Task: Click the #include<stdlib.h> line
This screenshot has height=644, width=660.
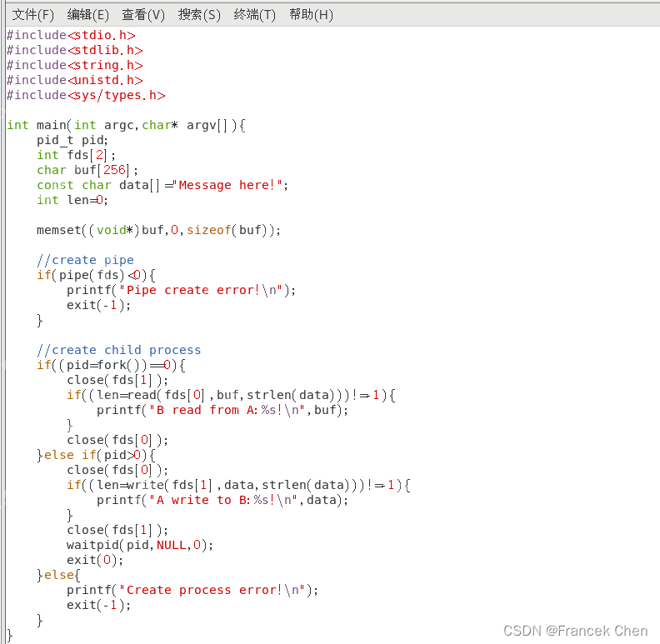Action: click(74, 51)
